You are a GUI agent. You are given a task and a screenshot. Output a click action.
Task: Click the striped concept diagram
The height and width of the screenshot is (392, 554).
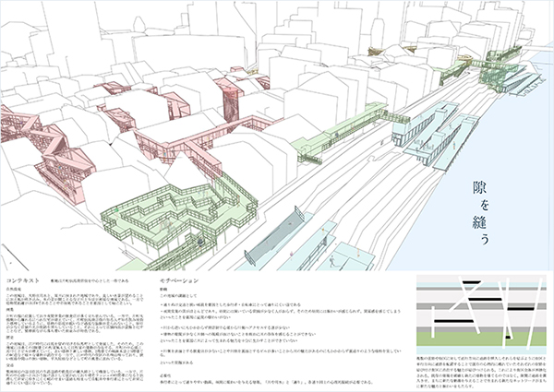pyautogui.click(x=482, y=314)
